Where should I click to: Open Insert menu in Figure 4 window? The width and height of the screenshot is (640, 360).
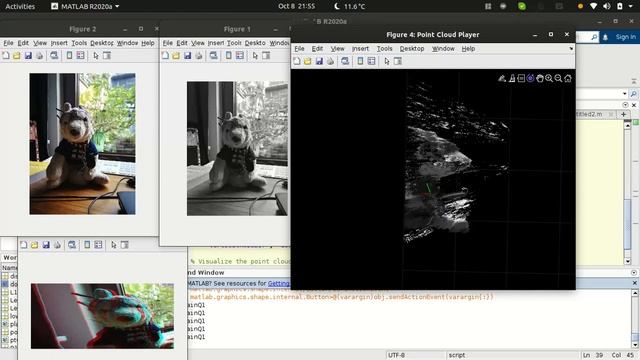click(x=360, y=49)
